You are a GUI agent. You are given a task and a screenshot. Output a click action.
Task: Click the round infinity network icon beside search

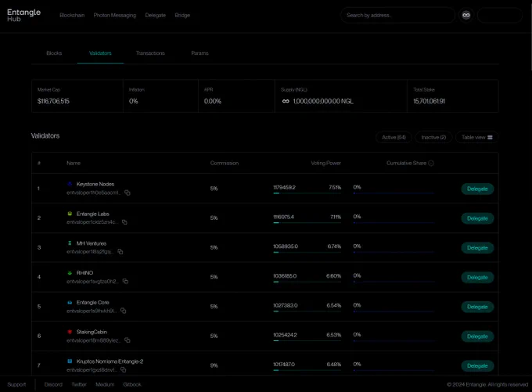[466, 16]
